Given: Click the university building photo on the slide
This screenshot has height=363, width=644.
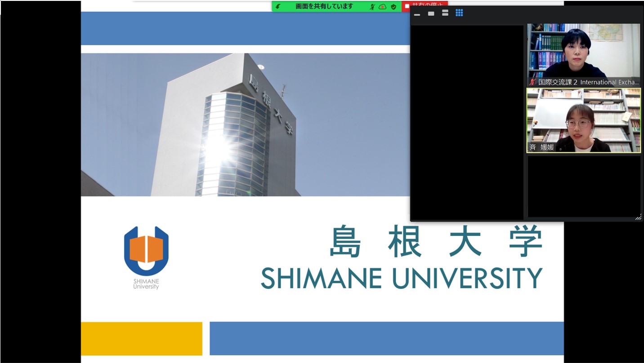Looking at the screenshot, I should click(x=246, y=124).
